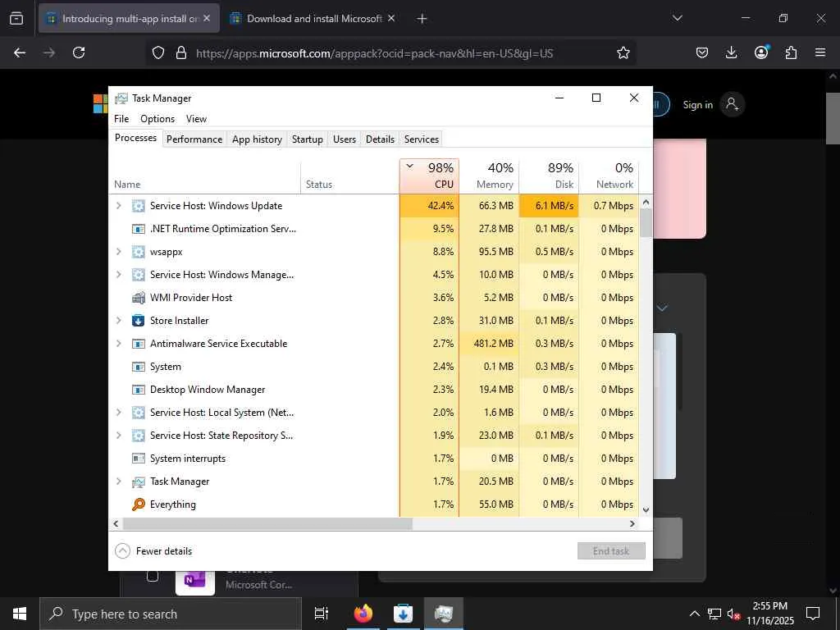Image resolution: width=840 pixels, height=630 pixels.
Task: Click the tracking protection shield icon
Action: click(158, 52)
